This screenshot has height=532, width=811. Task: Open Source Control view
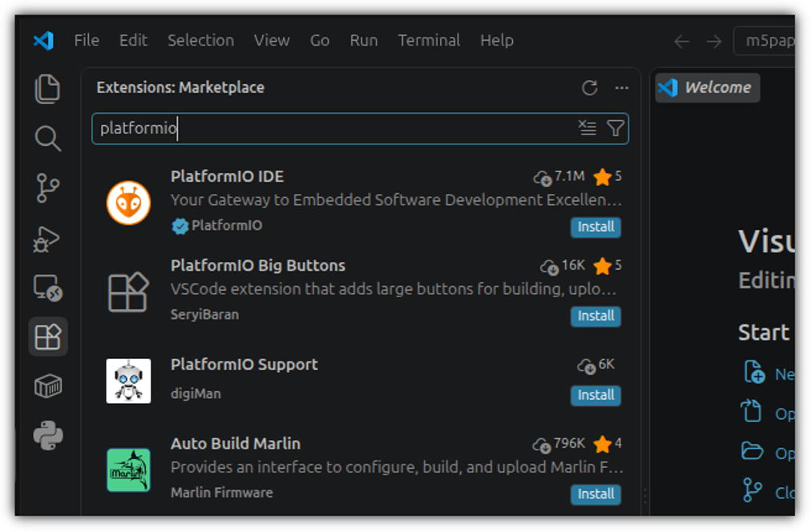[x=47, y=188]
